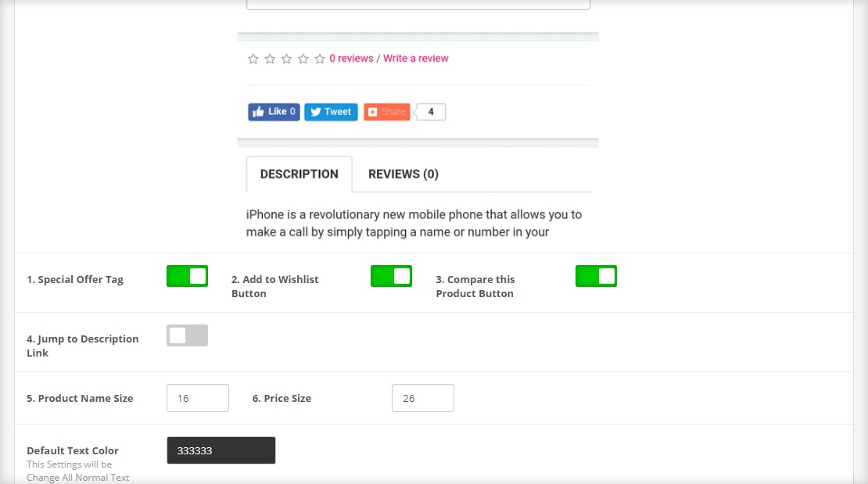Viewport: 868px width, 484px height.
Task: Click the 'This Settings will be Change All Normal Text' note
Action: click(78, 471)
